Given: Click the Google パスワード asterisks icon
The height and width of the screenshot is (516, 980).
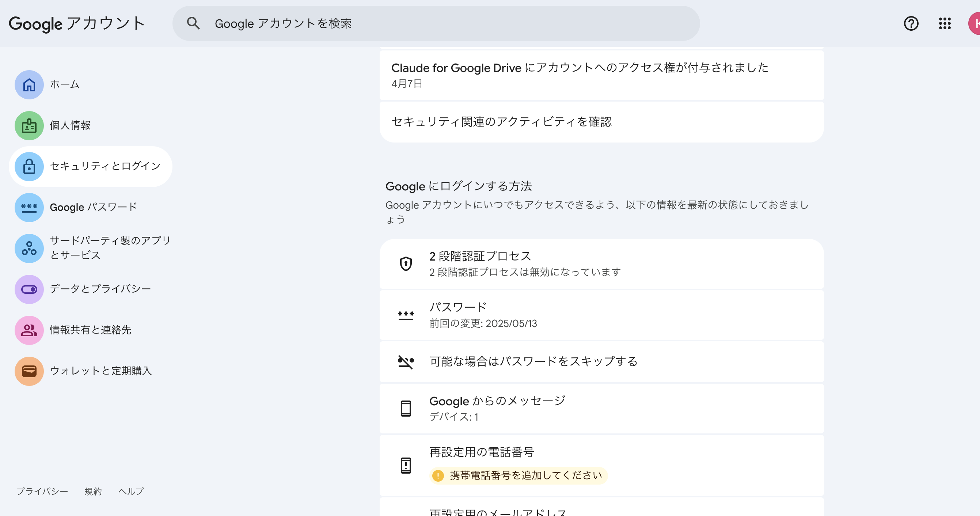Looking at the screenshot, I should point(29,208).
